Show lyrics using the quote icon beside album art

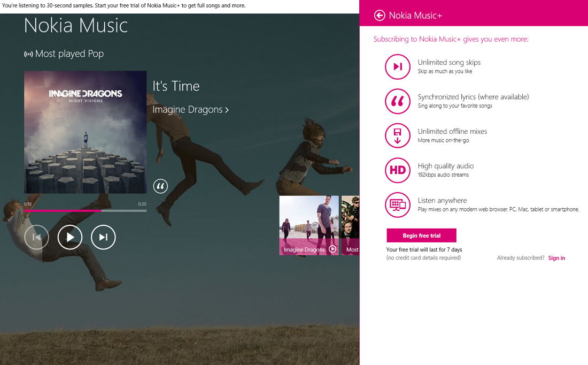pyautogui.click(x=160, y=186)
